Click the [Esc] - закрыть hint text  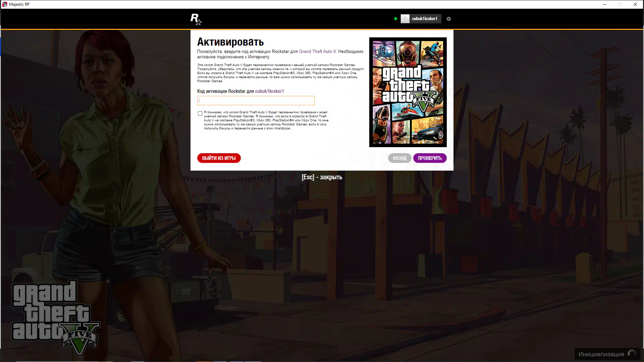point(322,177)
